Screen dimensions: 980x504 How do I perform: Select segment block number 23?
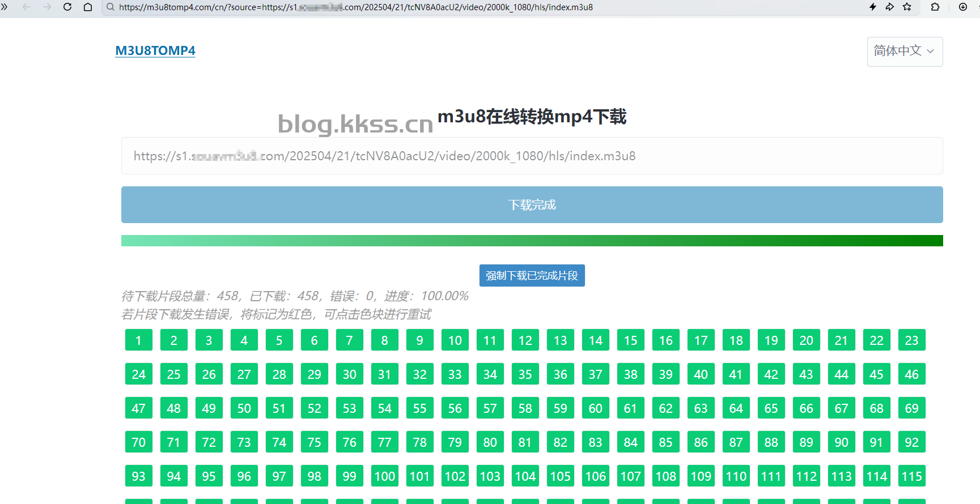click(x=911, y=340)
